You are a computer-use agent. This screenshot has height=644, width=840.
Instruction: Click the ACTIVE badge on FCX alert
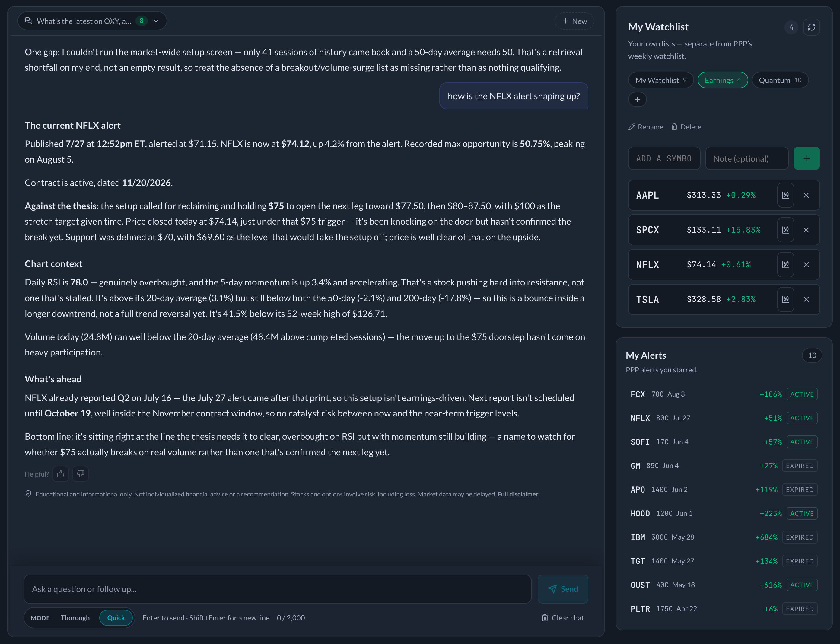pyautogui.click(x=802, y=394)
